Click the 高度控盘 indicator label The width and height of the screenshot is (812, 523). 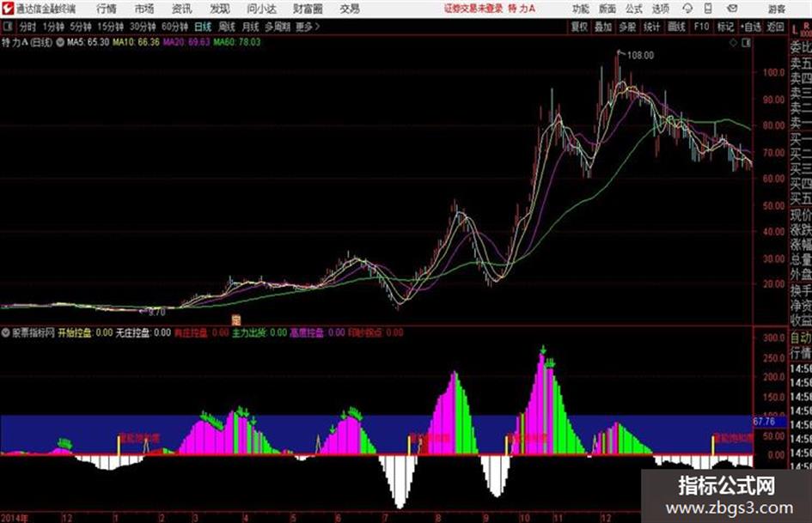click(307, 332)
